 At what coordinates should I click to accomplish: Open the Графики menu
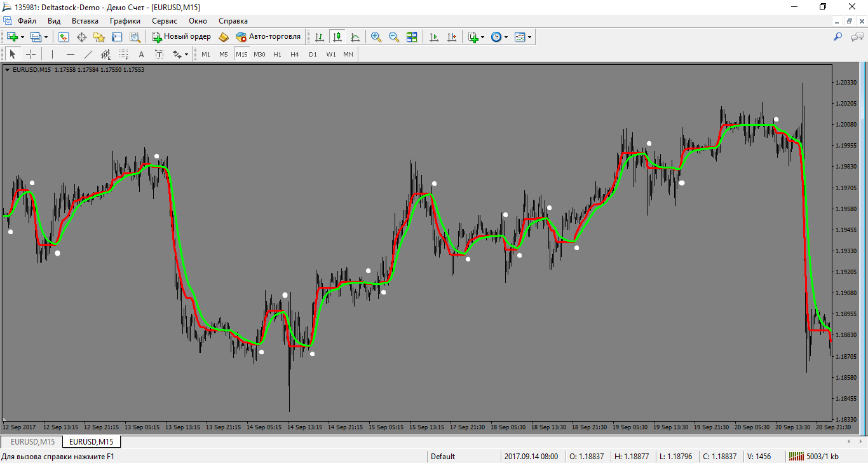[125, 21]
